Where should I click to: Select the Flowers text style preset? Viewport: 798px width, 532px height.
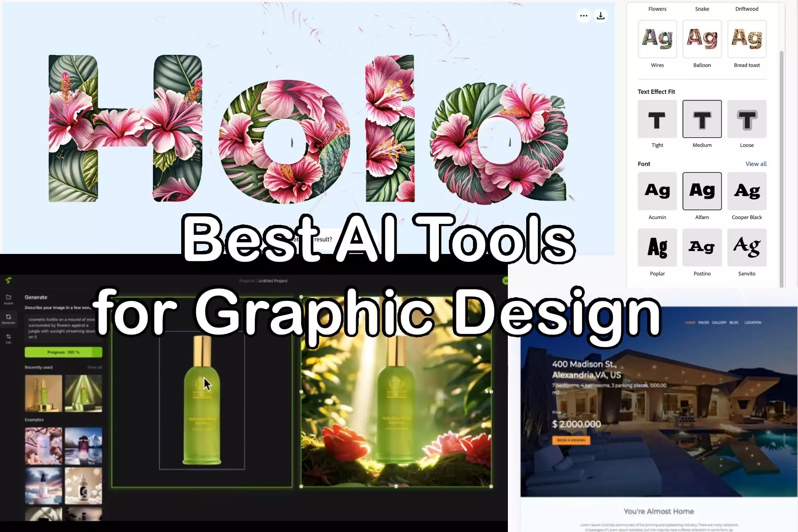[657, 8]
